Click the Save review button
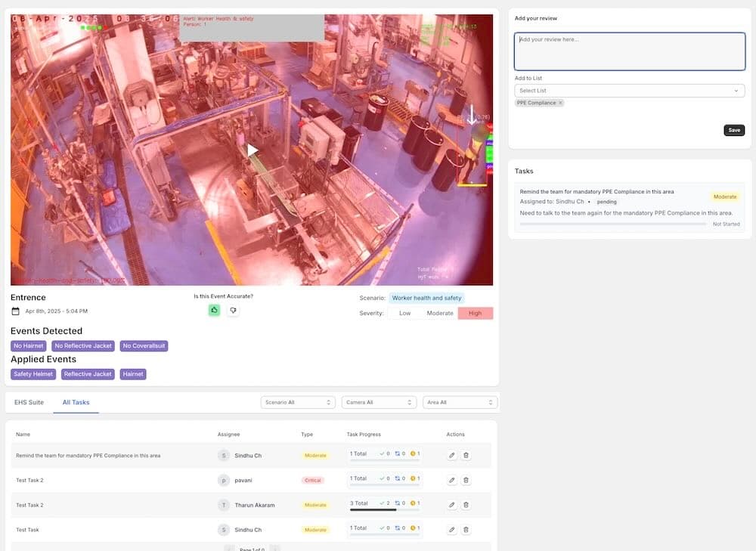This screenshot has width=756, height=551. (x=733, y=130)
